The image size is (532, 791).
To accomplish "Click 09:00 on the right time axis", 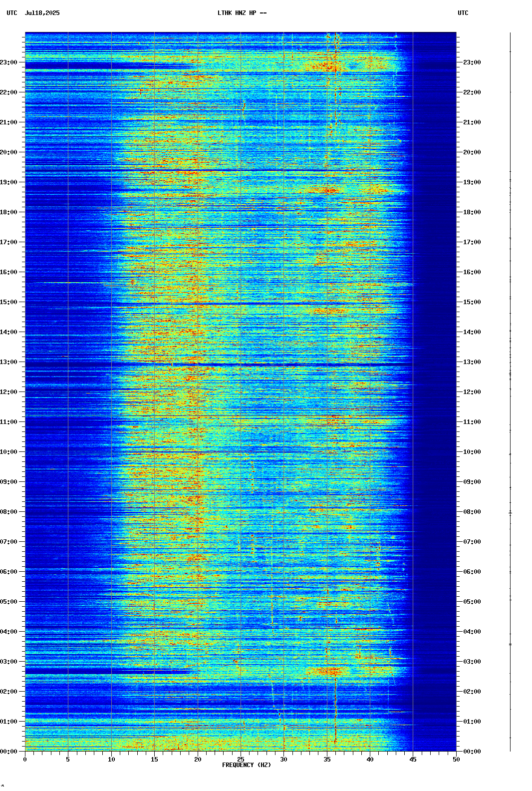I will 472,482.
